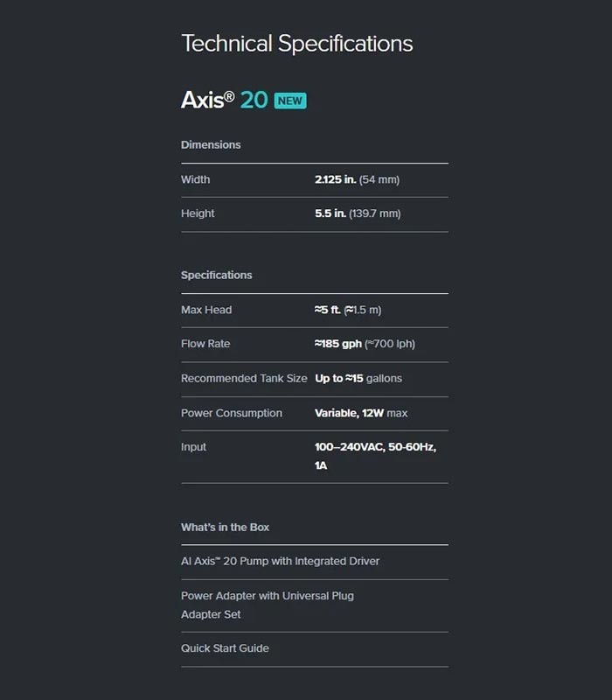This screenshot has height=700, width=612.
Task: Click the Axis 20 product title
Action: 225,100
